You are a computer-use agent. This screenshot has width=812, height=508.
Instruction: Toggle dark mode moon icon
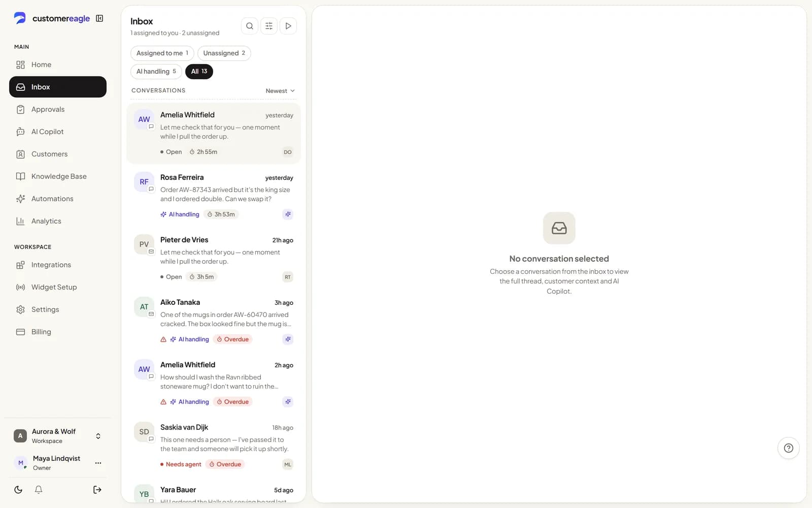click(x=18, y=490)
